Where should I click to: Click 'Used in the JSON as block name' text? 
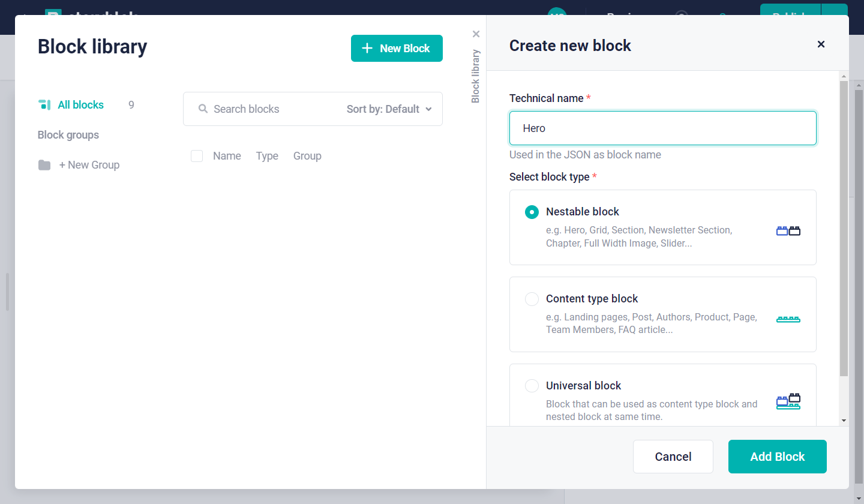585,155
